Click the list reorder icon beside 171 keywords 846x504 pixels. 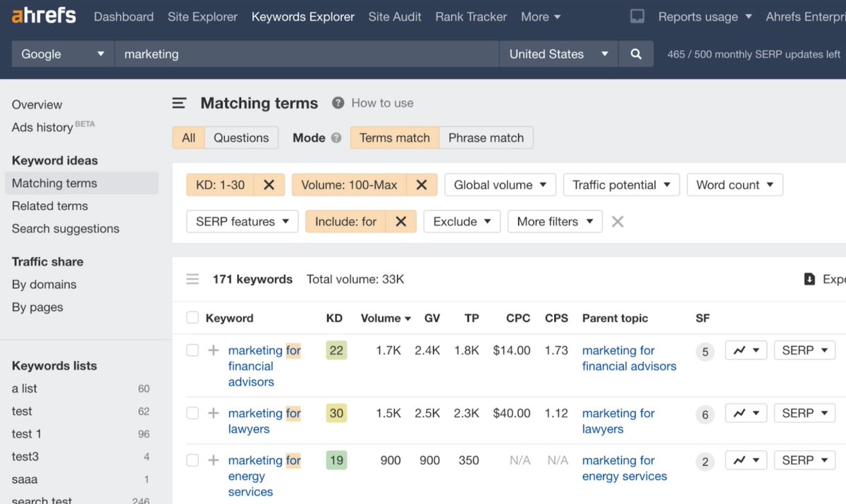tap(192, 278)
